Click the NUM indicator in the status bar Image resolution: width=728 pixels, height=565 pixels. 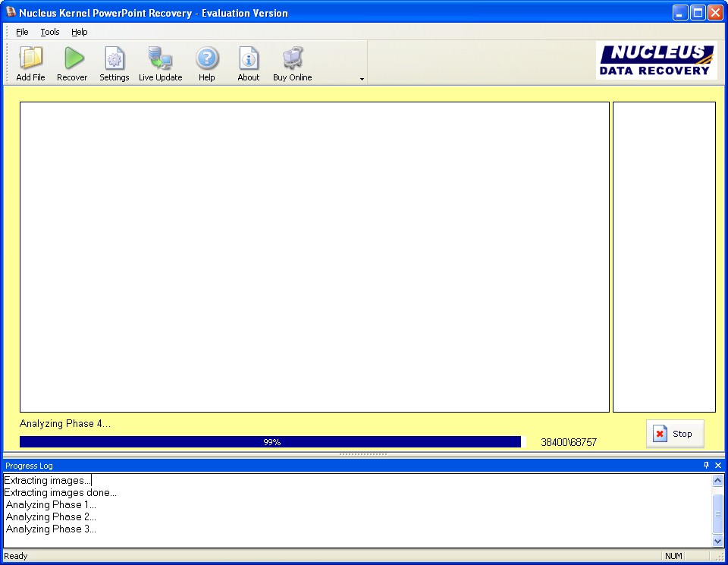tap(673, 556)
